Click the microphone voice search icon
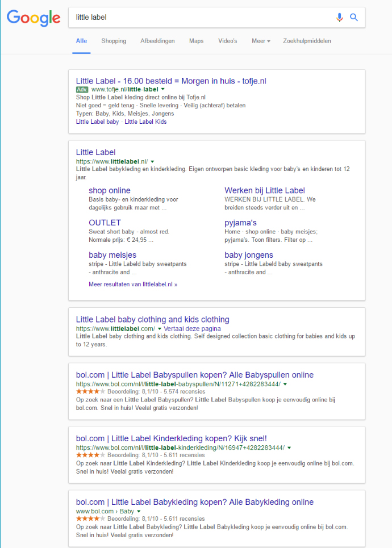392x548 pixels. 339,17
